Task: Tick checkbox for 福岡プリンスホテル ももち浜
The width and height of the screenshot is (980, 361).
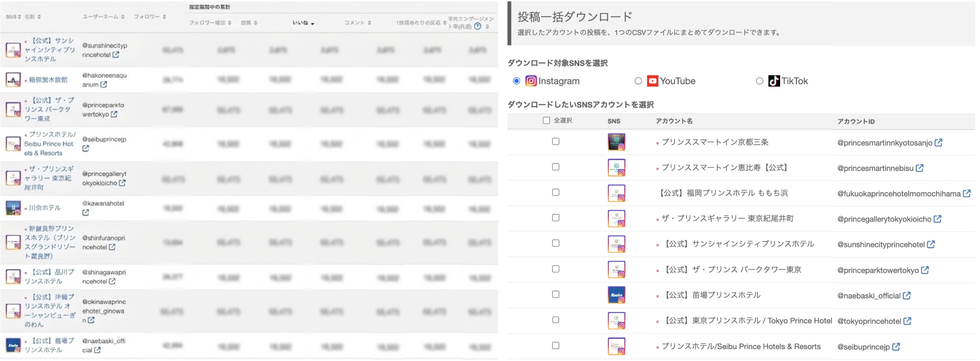Action: coord(556,192)
